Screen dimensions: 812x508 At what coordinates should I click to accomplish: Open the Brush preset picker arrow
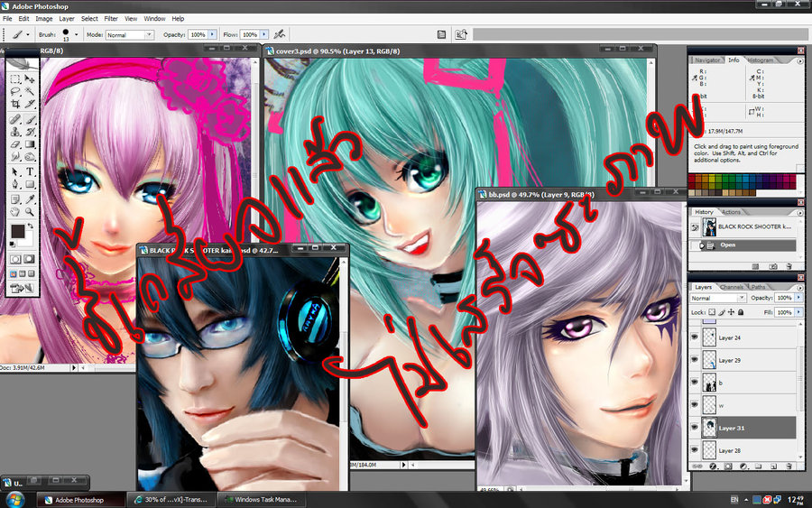pyautogui.click(x=76, y=34)
